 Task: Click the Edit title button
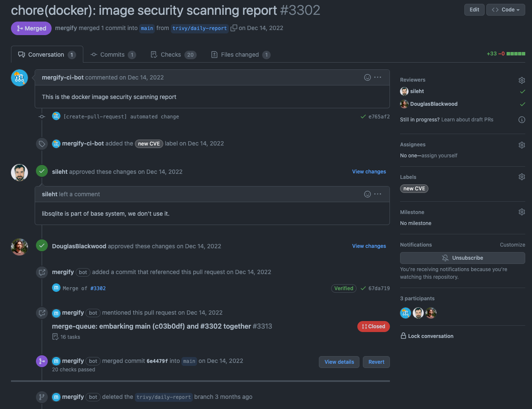click(x=474, y=10)
